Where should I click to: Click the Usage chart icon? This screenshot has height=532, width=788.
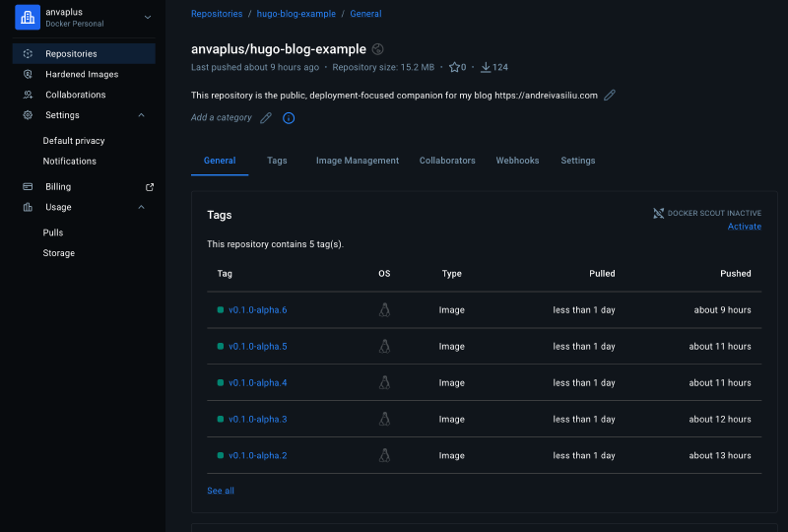click(28, 207)
